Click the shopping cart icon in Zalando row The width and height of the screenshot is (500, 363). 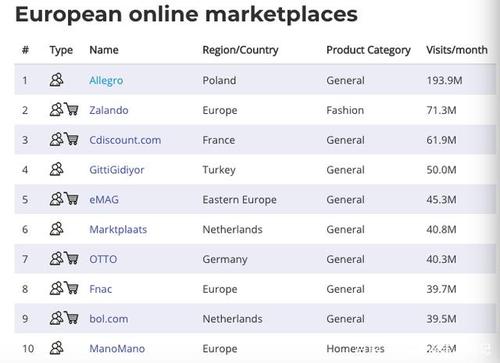pos(71,109)
